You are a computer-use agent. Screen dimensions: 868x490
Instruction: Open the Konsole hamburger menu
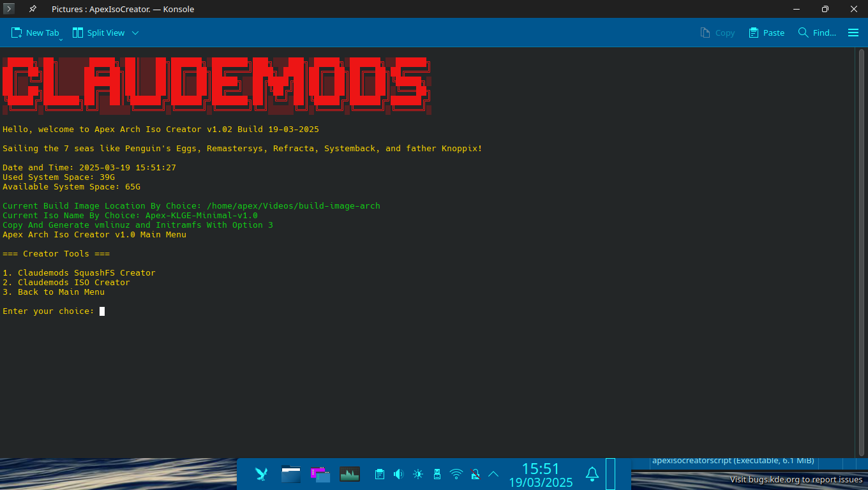853,33
